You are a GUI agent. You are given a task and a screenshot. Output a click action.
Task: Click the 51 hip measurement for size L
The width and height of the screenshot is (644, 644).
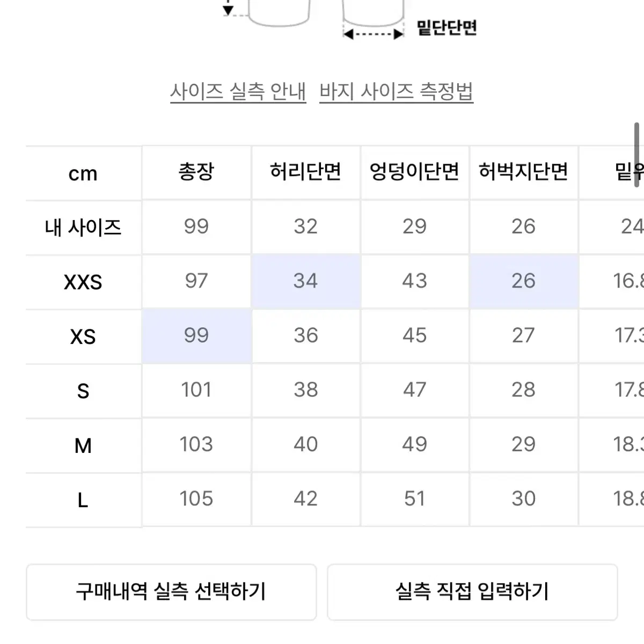(415, 499)
